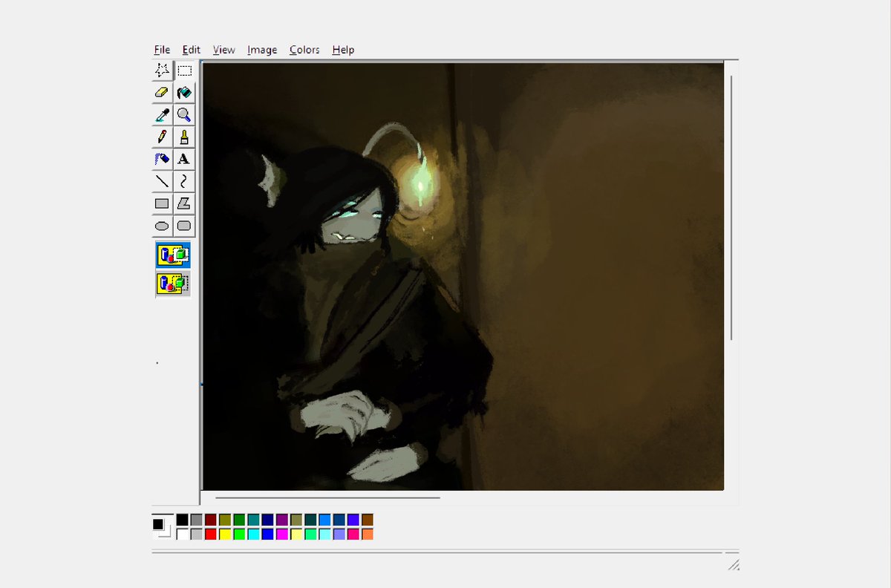Pick the dark green palette color
This screenshot has width=891, height=588.
coord(239,520)
